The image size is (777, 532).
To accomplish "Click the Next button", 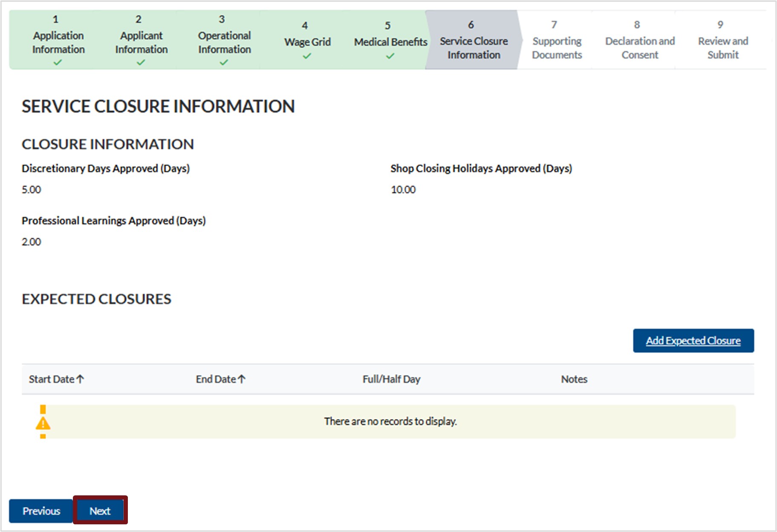I will pyautogui.click(x=100, y=511).
